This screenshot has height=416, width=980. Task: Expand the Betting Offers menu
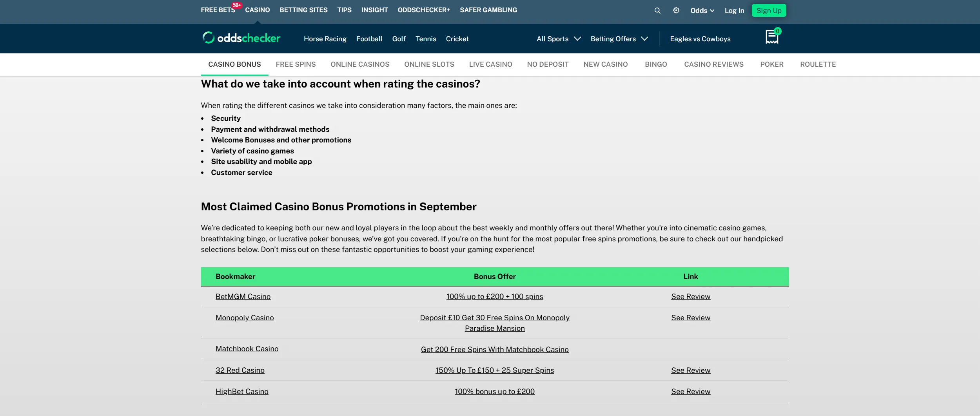[619, 39]
